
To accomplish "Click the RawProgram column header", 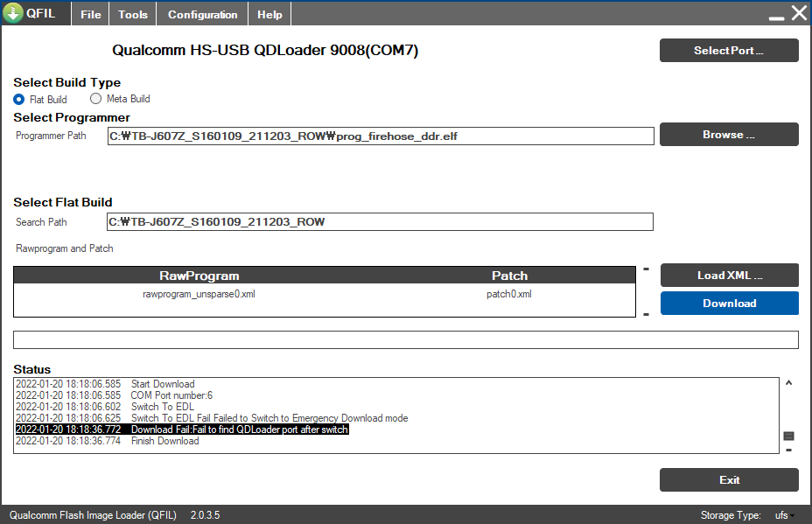I will [199, 276].
